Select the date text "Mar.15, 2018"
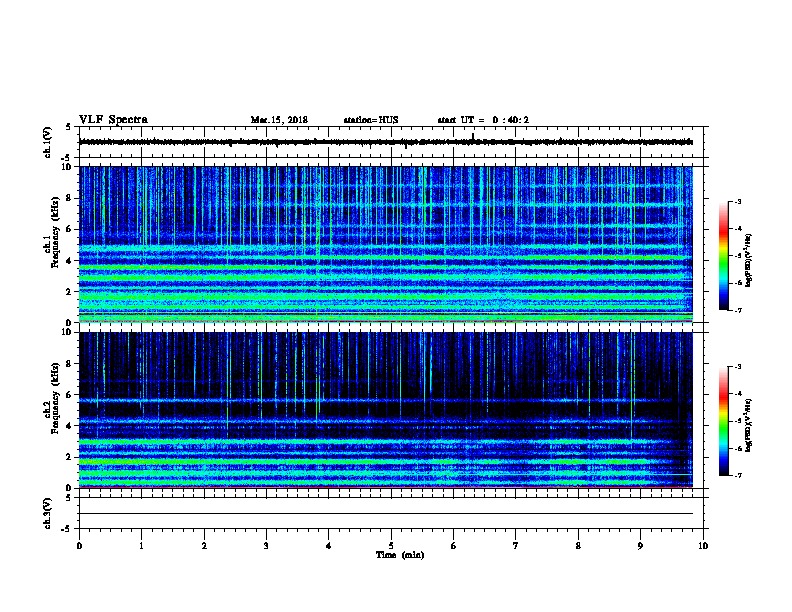 coord(279,120)
